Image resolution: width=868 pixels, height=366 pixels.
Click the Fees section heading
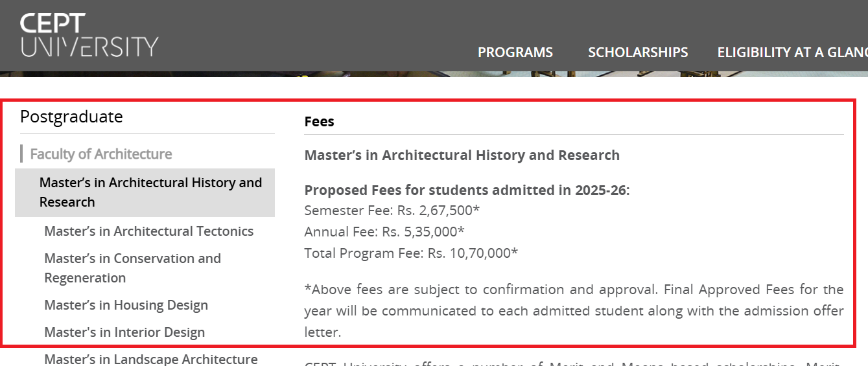coord(319,122)
